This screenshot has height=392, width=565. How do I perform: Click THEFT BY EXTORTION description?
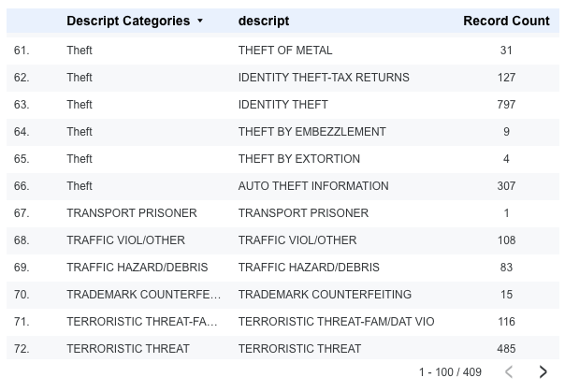point(298,159)
